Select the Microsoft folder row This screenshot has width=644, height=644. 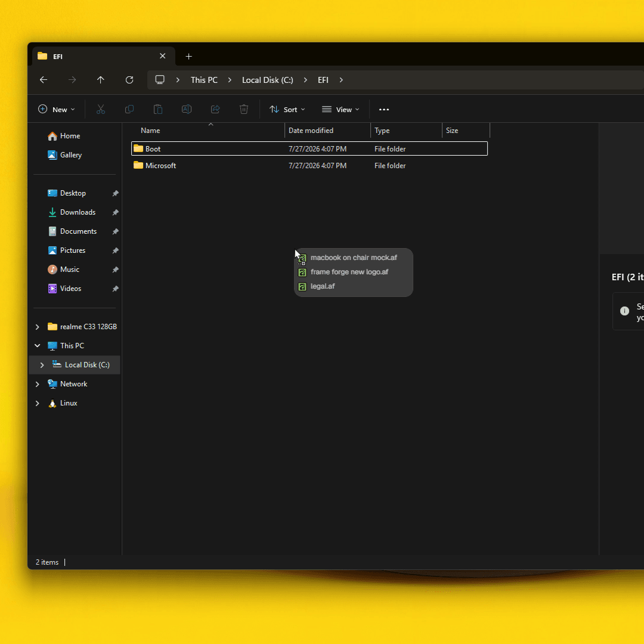(x=309, y=166)
